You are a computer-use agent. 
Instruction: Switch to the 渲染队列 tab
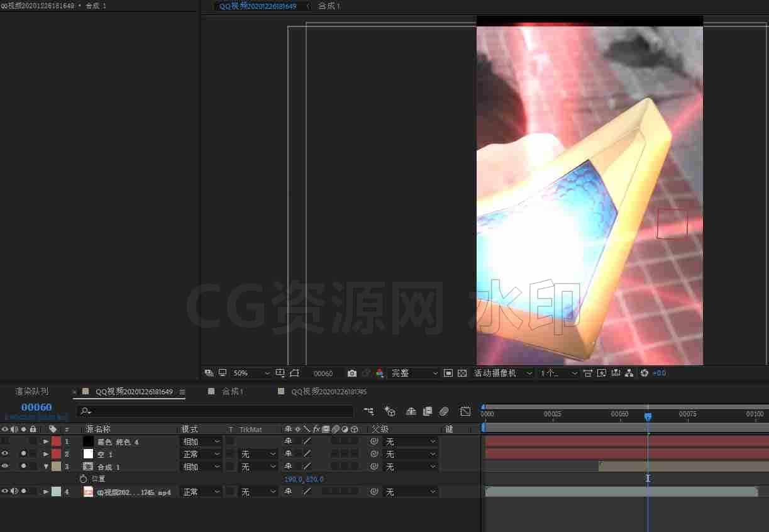[31, 391]
